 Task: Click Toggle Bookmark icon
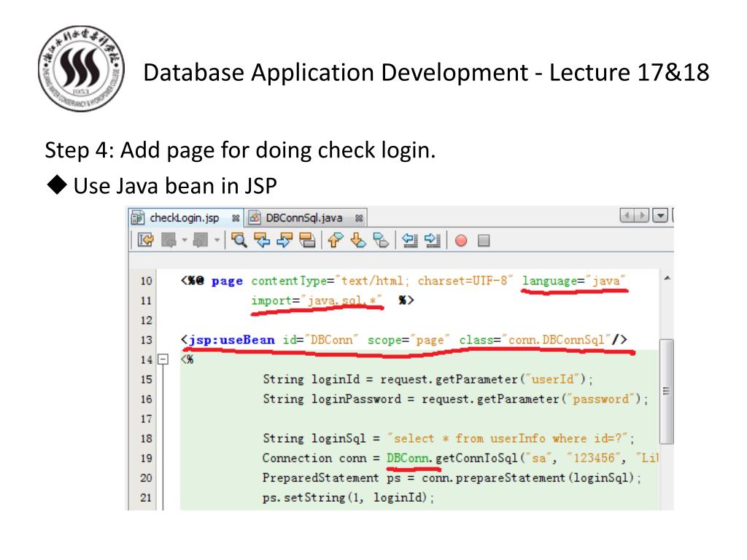click(x=381, y=240)
